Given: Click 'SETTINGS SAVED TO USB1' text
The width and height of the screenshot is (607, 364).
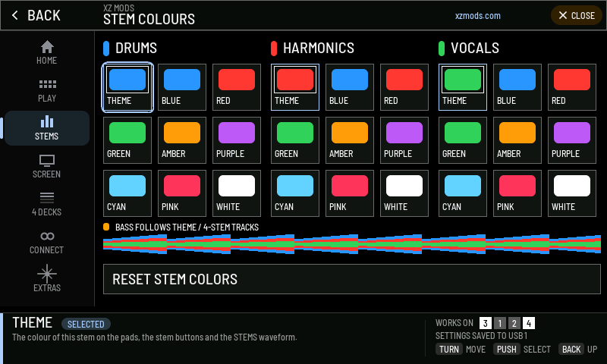Looking at the screenshot, I should pyautogui.click(x=482, y=336).
